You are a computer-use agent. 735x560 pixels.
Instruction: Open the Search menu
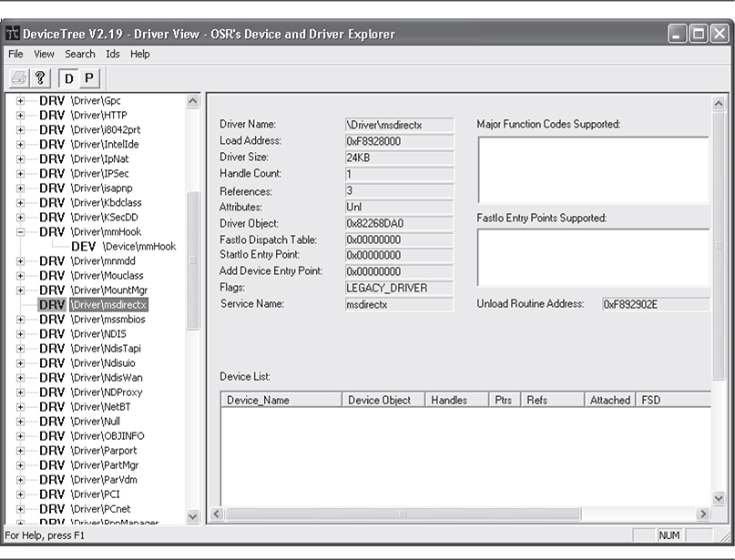pyautogui.click(x=79, y=55)
